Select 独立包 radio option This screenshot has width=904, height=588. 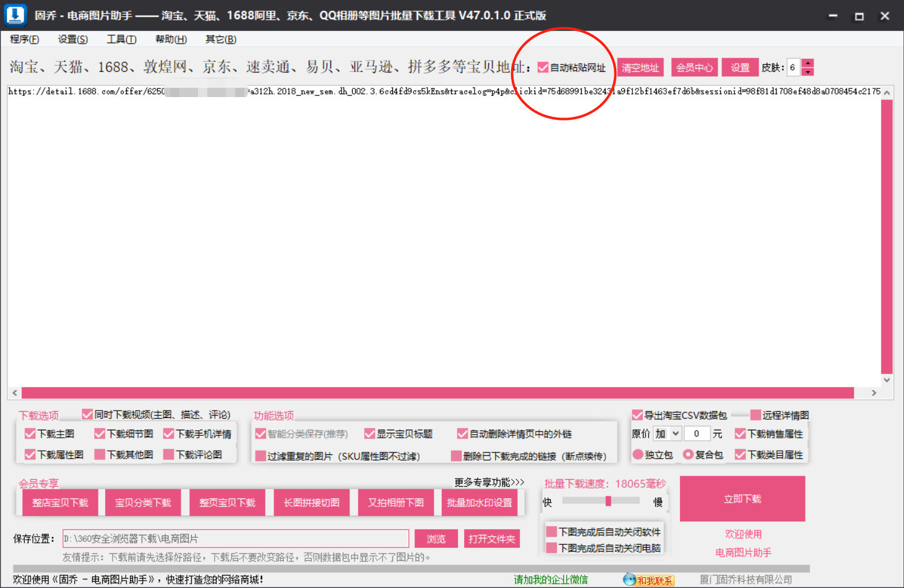[638, 454]
